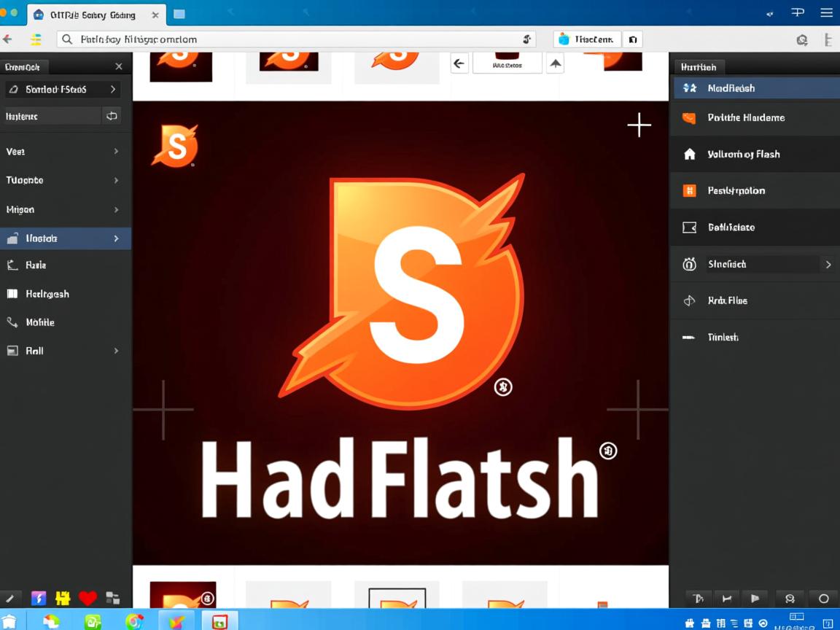Click the back arrow above the canvas
This screenshot has height=630, width=840.
pyautogui.click(x=459, y=64)
